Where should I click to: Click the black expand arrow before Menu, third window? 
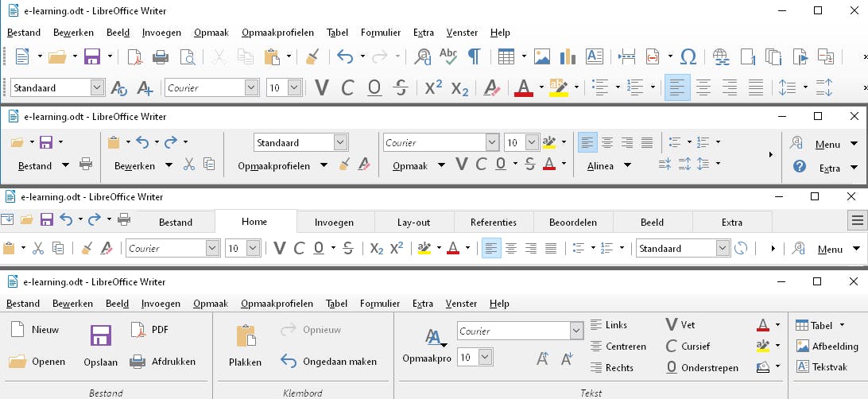[x=774, y=249]
